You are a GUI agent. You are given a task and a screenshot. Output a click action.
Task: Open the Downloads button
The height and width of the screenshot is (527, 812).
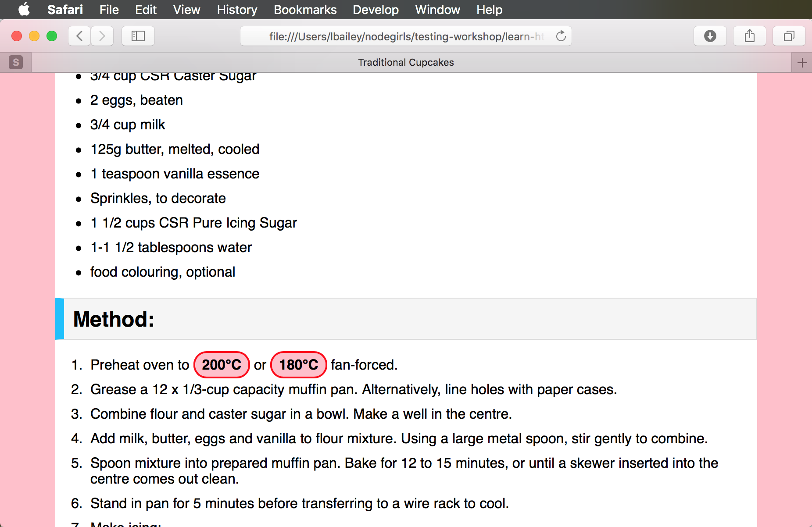[710, 36]
